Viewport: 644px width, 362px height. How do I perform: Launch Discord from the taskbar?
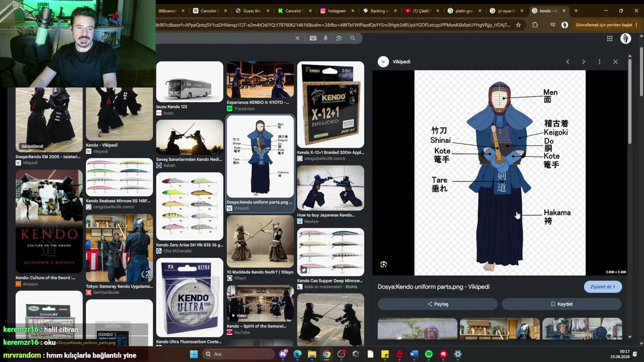coord(283,354)
